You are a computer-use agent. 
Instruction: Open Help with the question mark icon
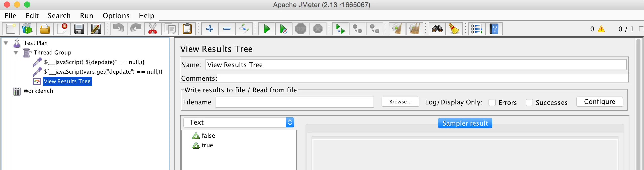(494, 29)
